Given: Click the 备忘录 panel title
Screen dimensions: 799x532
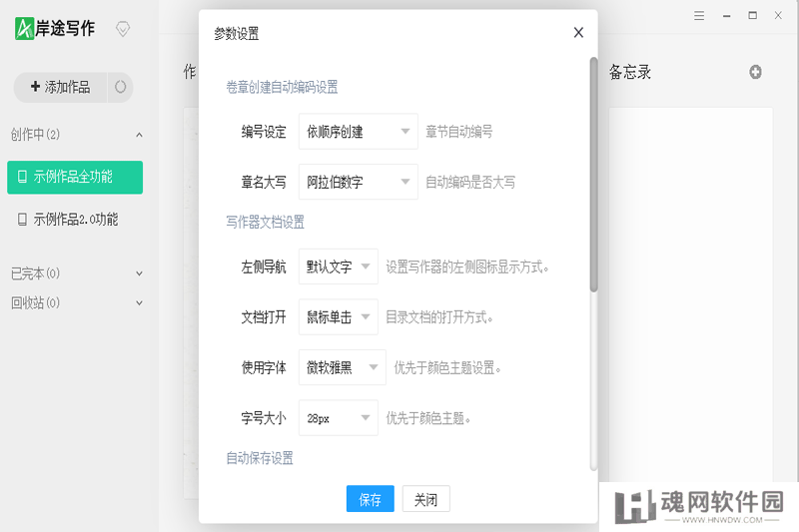Looking at the screenshot, I should [x=630, y=72].
